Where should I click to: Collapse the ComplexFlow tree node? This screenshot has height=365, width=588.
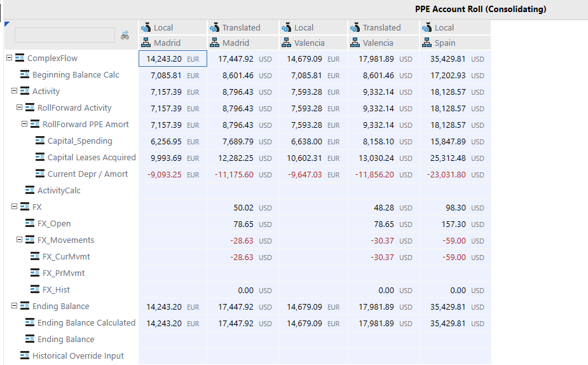(x=10, y=58)
